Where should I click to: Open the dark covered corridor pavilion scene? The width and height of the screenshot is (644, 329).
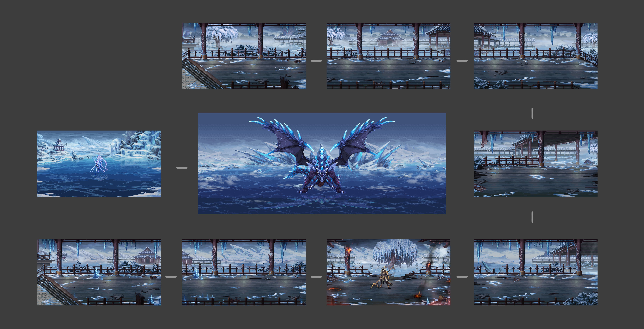[x=535, y=164]
